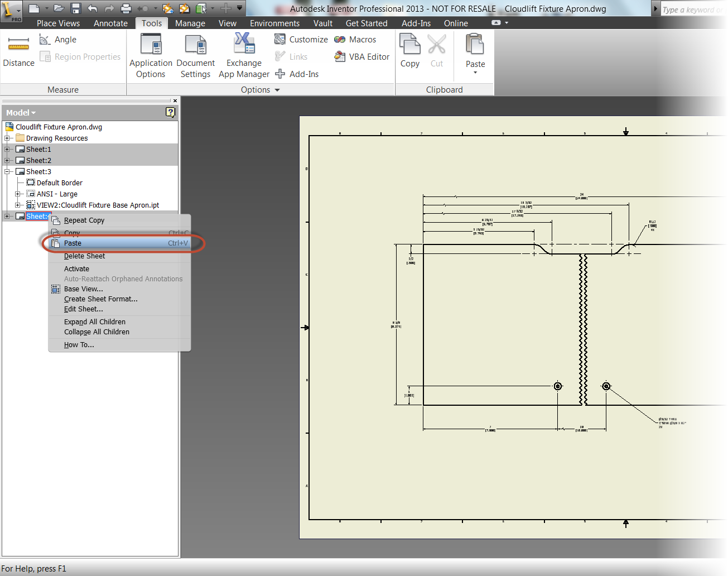Open the Add-Ins manager in Options panel
Viewport: 728px width, 576px height.
click(x=297, y=74)
